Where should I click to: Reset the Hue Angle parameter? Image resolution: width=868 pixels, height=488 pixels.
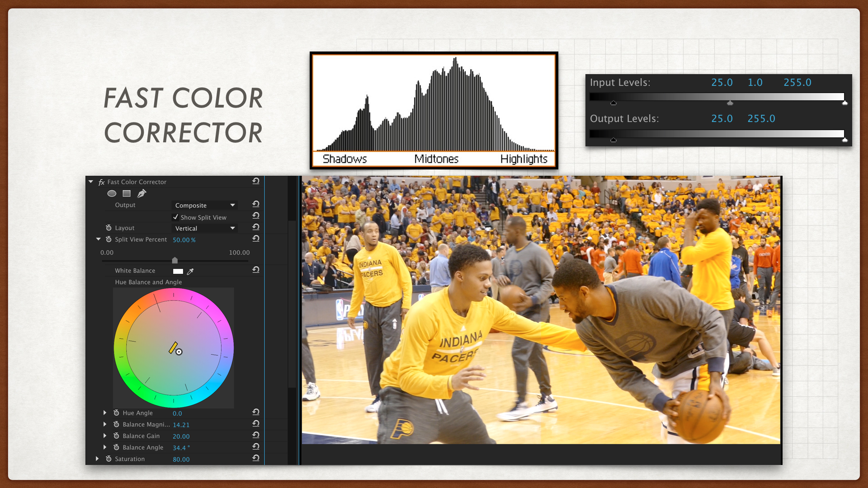tap(255, 412)
